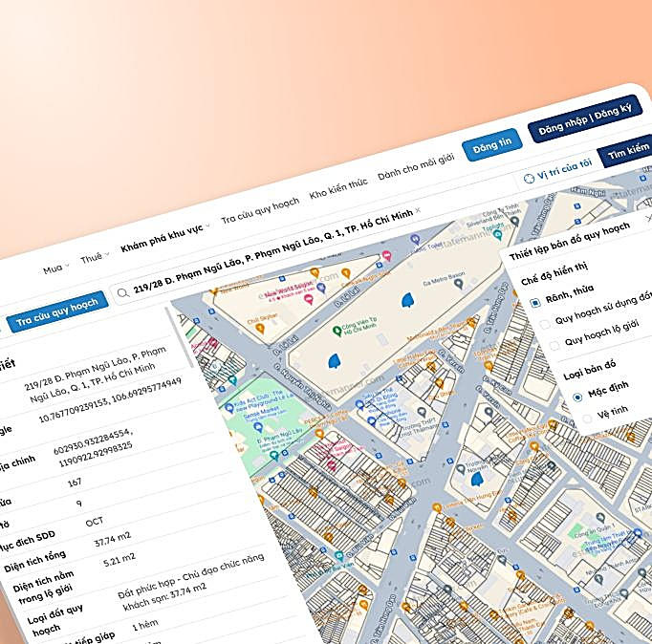The width and height of the screenshot is (652, 644).
Task: Go to Dành cho môi giới
Action: point(416,166)
